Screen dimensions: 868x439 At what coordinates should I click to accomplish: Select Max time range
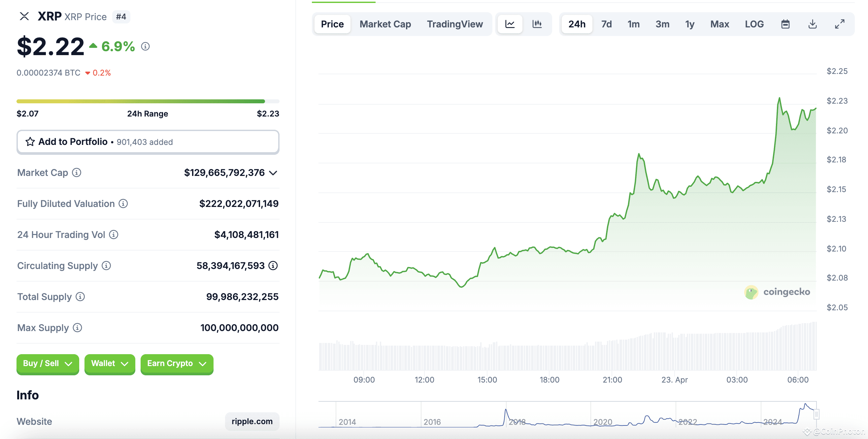tap(719, 24)
